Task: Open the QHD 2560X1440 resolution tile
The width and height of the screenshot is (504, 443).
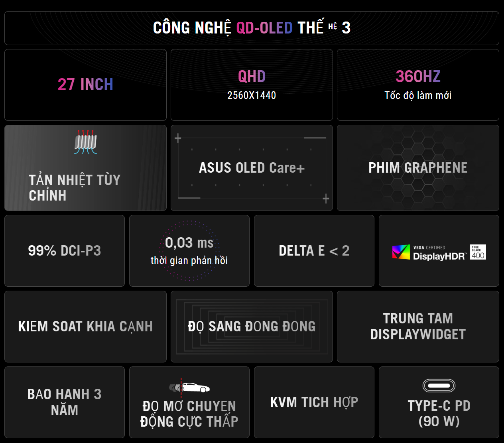Action: [x=252, y=85]
